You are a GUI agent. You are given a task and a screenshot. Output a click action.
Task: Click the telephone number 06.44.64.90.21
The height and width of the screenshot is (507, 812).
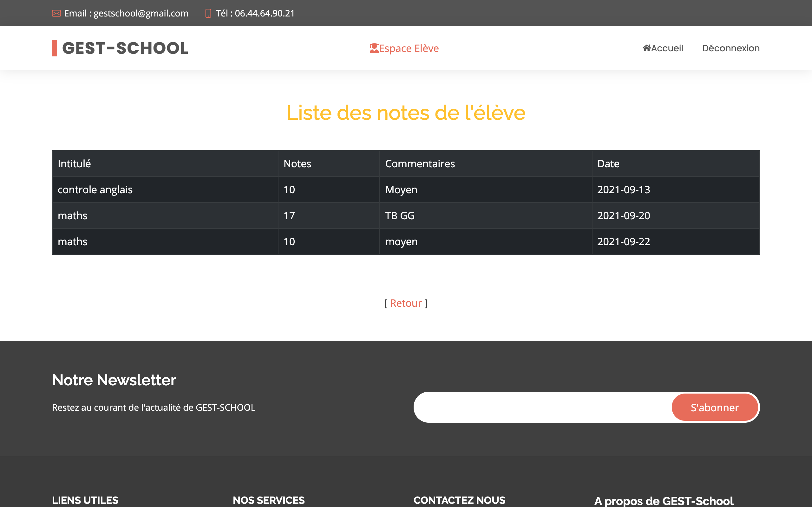[265, 13]
